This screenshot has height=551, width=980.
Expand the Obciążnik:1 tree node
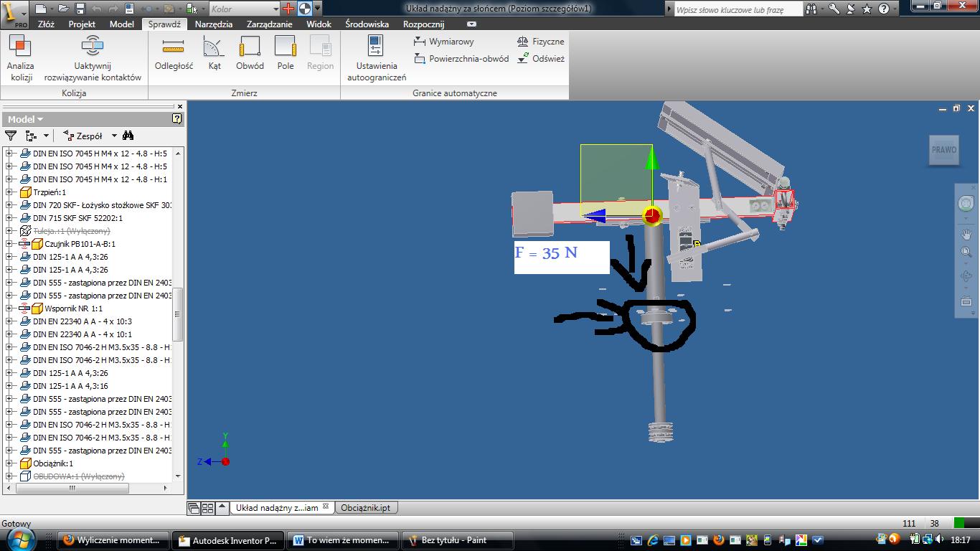pos(9,463)
